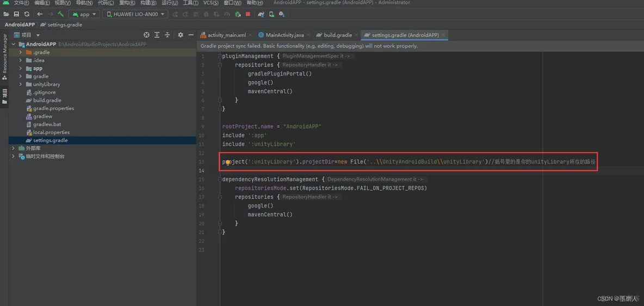Click the lightbulb intention icon on line 13
Viewport: 644px width, 306px height.
[x=227, y=163]
